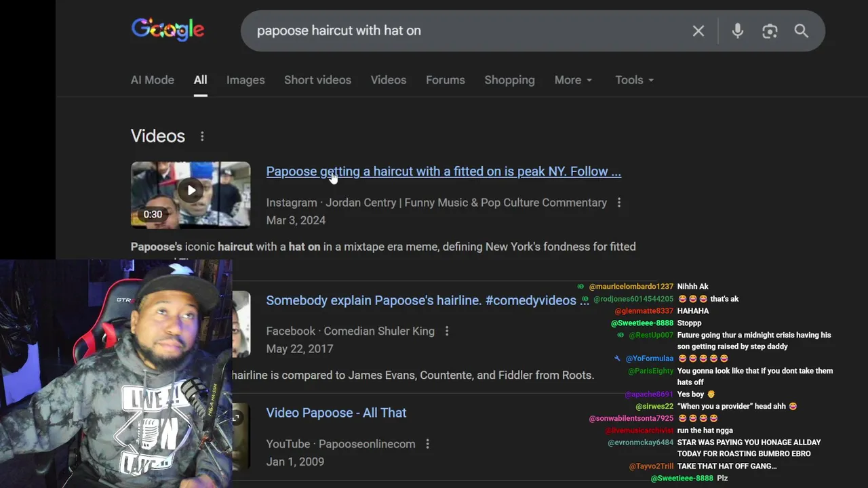868x488 pixels.
Task: Open Google Lens image search icon
Action: 770,31
